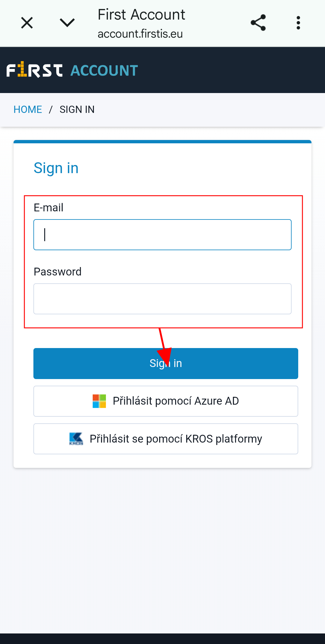Choose Přihlásit pomocí Azure AD
The width and height of the screenshot is (325, 644).
[x=166, y=401]
